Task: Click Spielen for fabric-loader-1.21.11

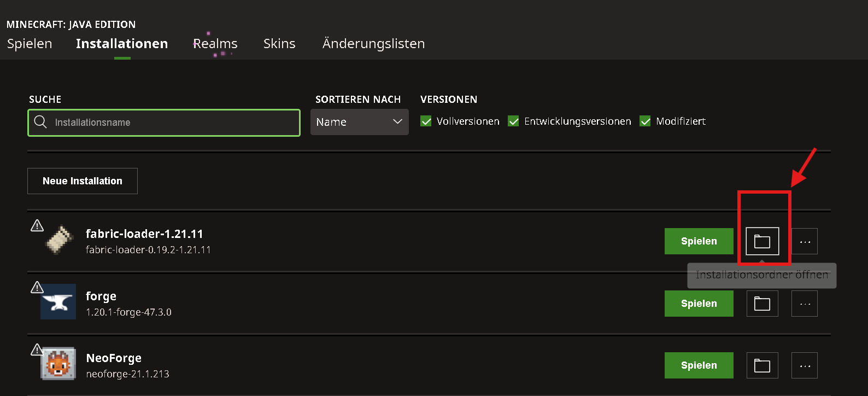Action: click(x=699, y=241)
